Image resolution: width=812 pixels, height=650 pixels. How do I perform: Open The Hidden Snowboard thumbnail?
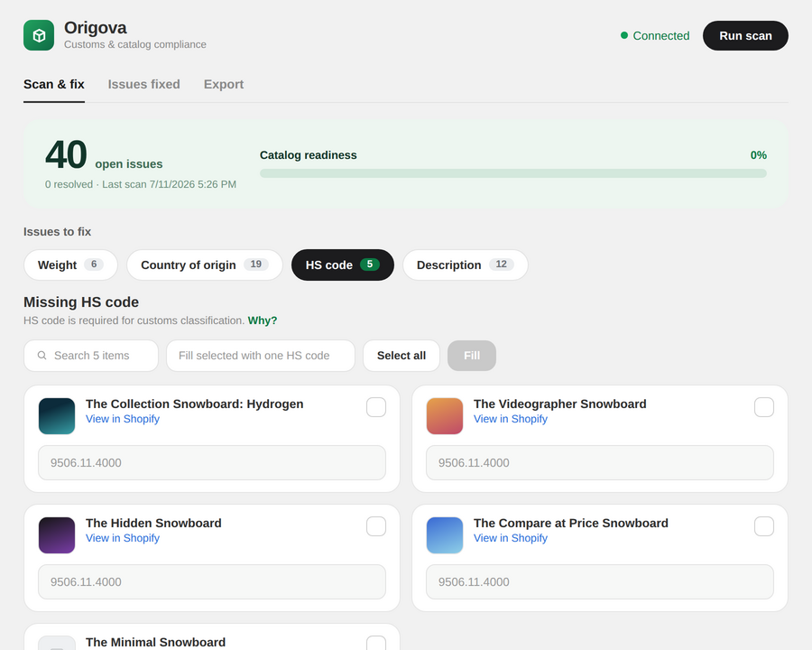tap(57, 535)
